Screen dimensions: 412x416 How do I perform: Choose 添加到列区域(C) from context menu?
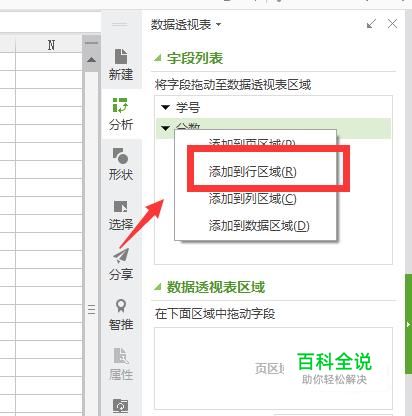(252, 199)
